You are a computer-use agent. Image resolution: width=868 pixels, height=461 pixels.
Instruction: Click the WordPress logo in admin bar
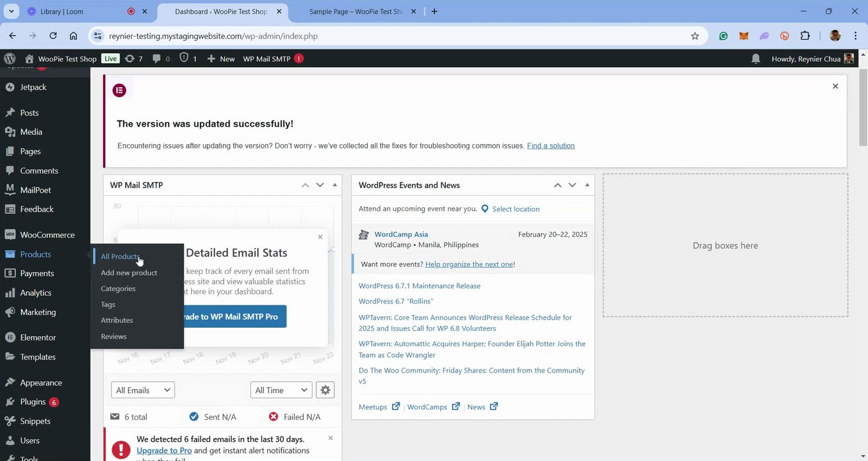pos(10,58)
